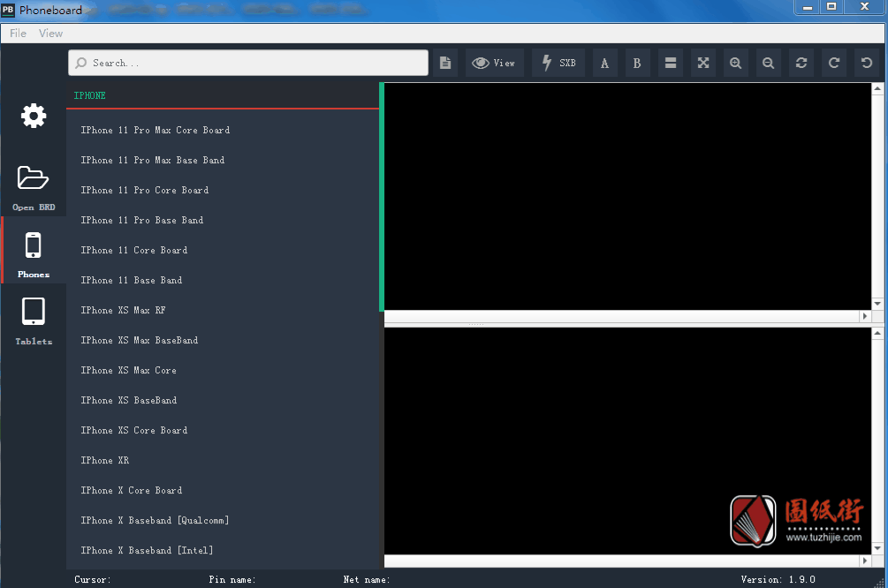Click bottom viewer scroll up arrow
This screenshot has height=588, width=888.
877,334
